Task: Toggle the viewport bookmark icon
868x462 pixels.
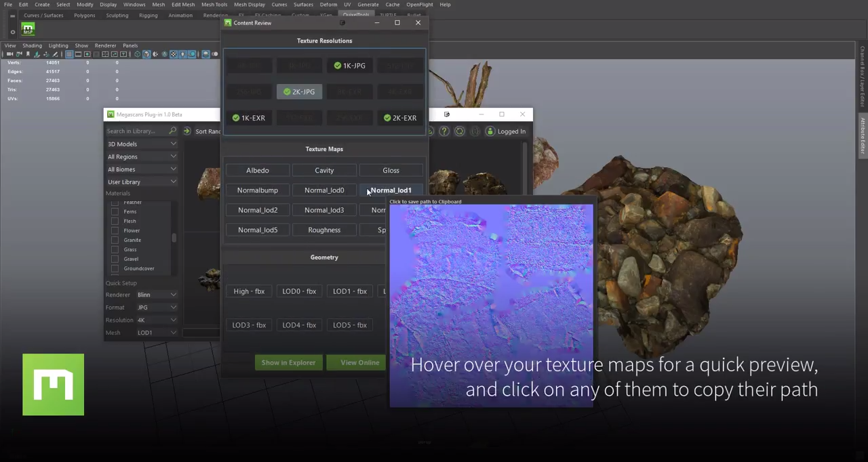Action: (28, 54)
